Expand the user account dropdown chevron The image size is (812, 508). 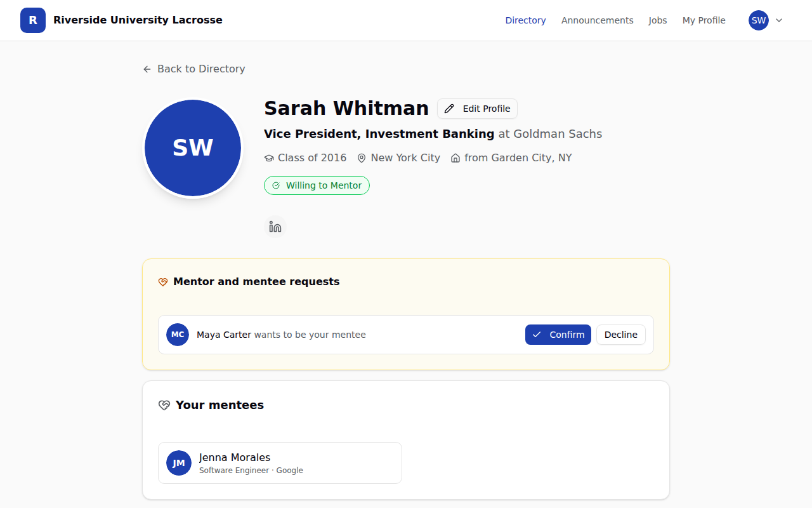779,20
